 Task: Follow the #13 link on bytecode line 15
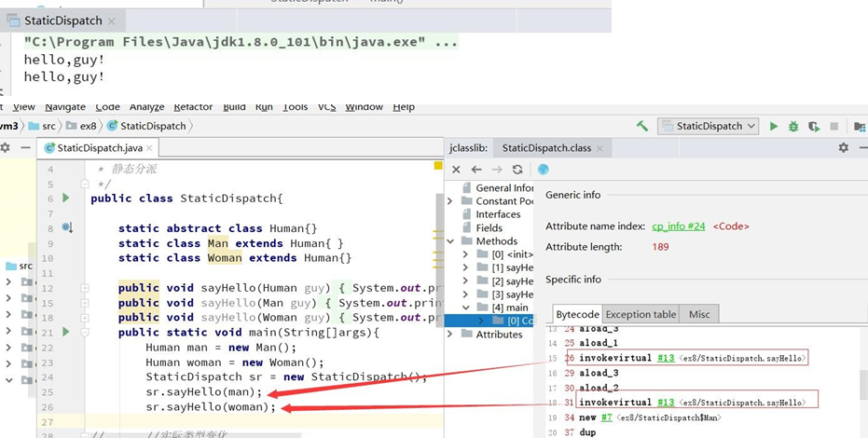(x=666, y=358)
